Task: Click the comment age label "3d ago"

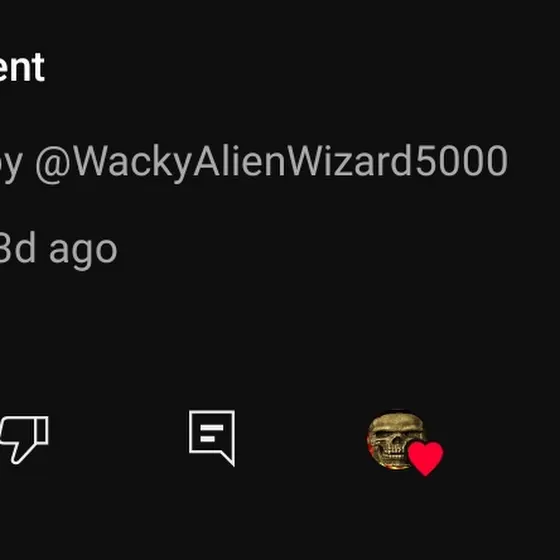Action: tap(58, 249)
